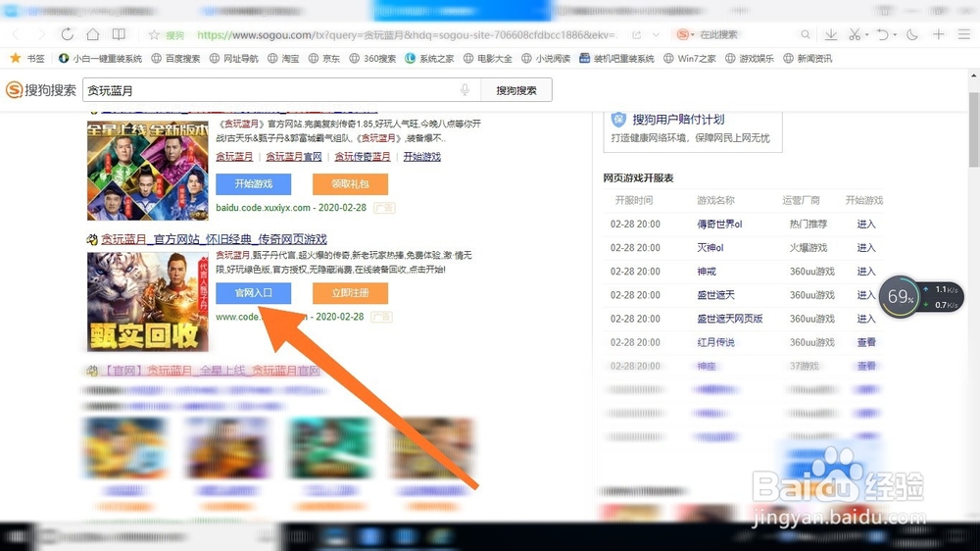Click 进入 in the 傳奇世界ol row

coord(866,224)
